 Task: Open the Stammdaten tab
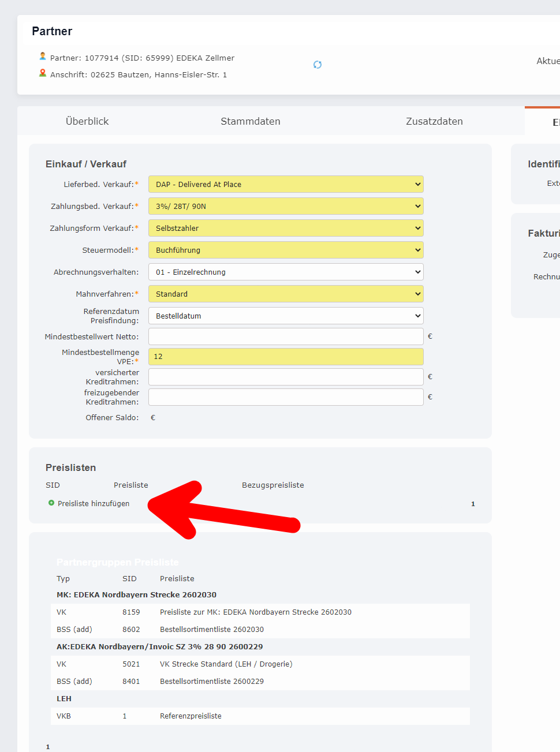click(251, 121)
